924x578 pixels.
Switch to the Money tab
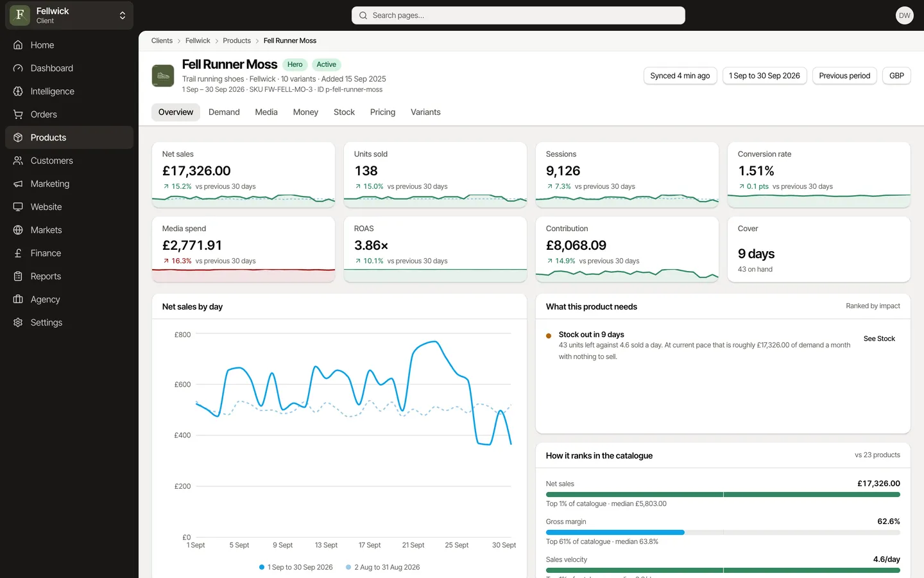(305, 112)
